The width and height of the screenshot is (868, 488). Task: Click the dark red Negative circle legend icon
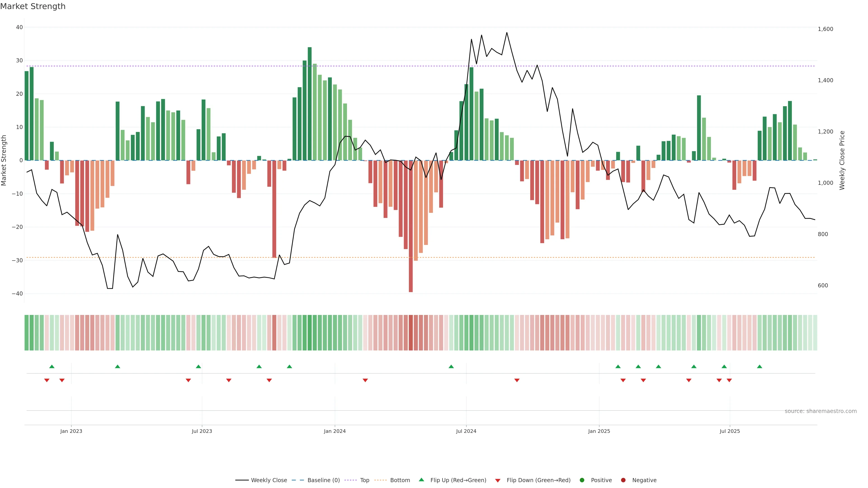[623, 480]
